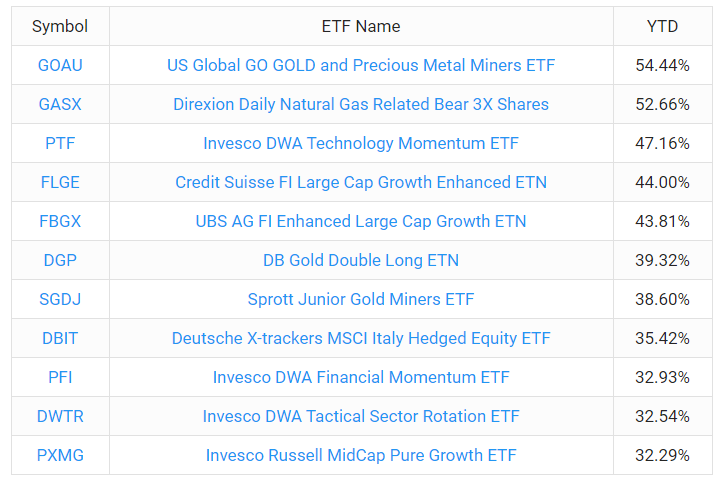Open the DGP ticker link
Screen dimensions: 723x484
pyautogui.click(x=60, y=260)
